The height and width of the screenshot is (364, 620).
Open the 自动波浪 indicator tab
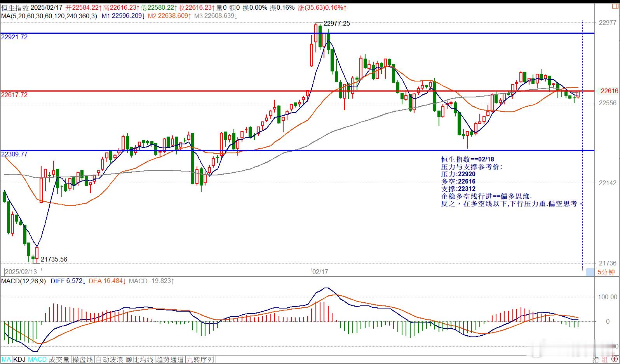coord(110,360)
